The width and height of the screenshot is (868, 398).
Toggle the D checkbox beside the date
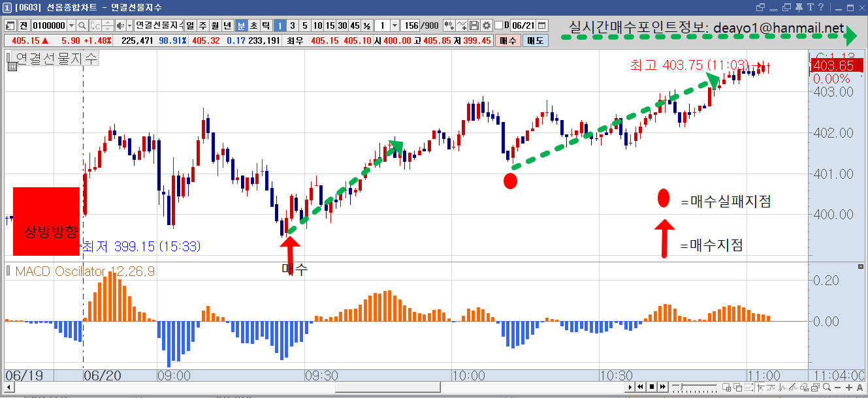(x=499, y=25)
